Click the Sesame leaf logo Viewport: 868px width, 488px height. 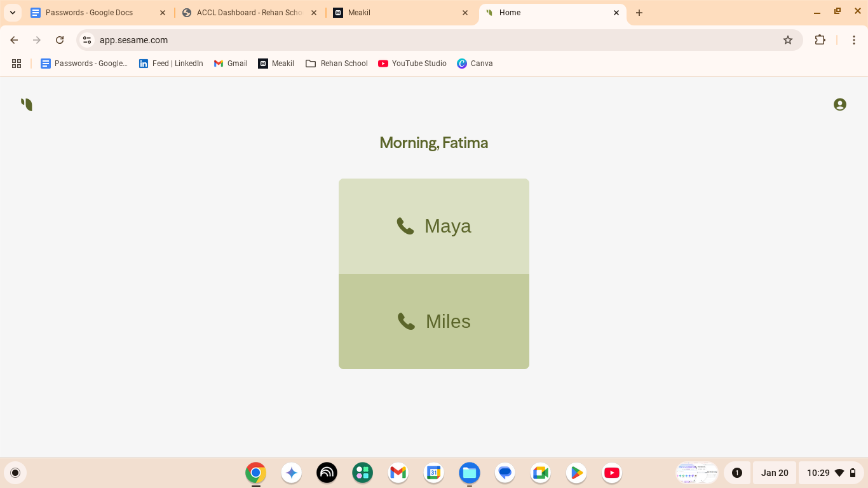[27, 104]
